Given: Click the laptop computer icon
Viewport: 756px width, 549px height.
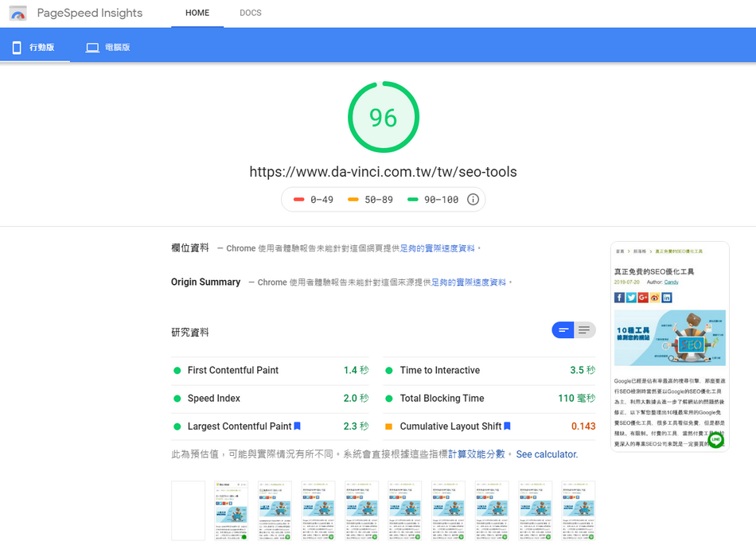Looking at the screenshot, I should 92,47.
